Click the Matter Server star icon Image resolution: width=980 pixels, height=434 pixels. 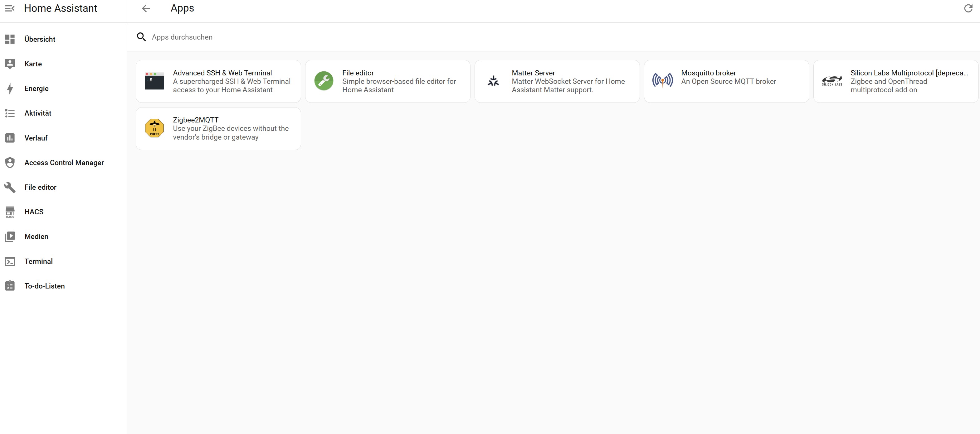point(493,81)
